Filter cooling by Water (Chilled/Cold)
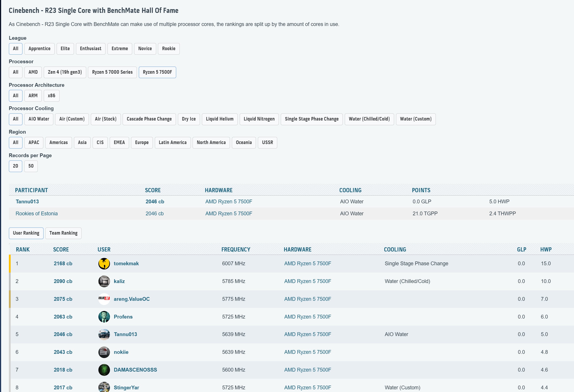Screen dimensions: 574x392 coord(369,119)
